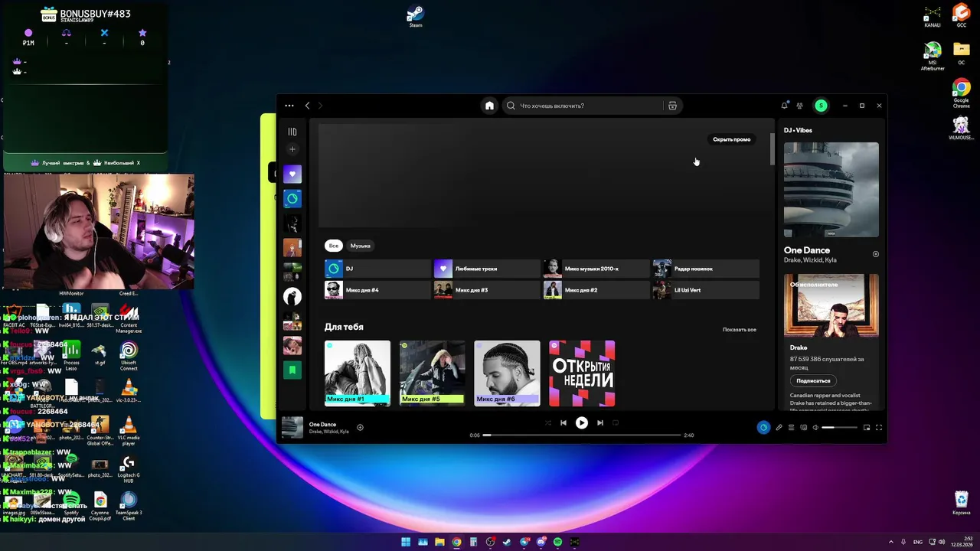Select the Steam desktop shortcut
The height and width of the screenshot is (551, 980).
[x=416, y=16]
